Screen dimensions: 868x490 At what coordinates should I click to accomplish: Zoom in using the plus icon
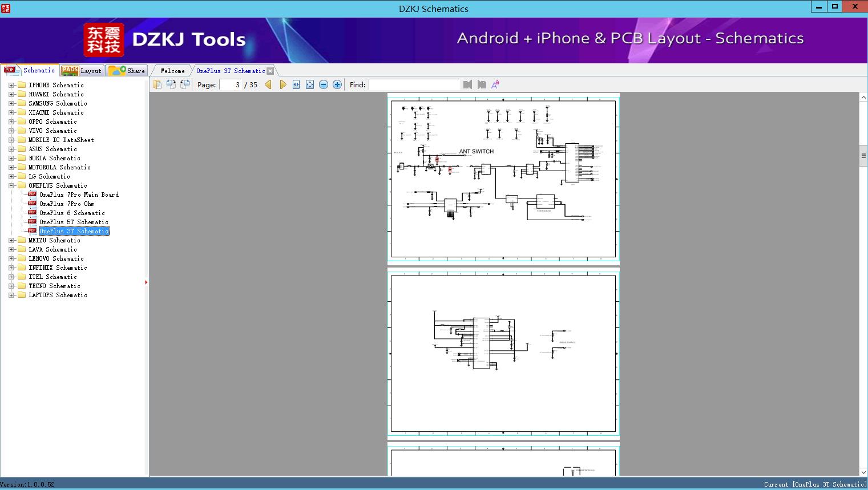(337, 84)
